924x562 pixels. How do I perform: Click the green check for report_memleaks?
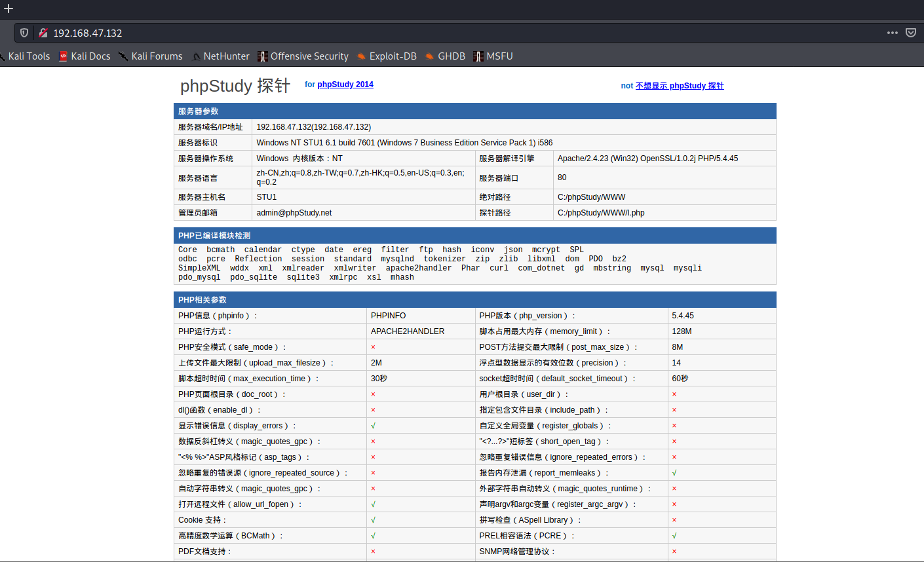coord(674,473)
